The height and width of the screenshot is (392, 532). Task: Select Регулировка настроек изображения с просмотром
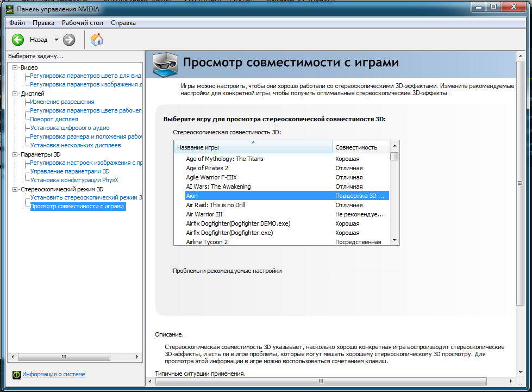[85, 163]
